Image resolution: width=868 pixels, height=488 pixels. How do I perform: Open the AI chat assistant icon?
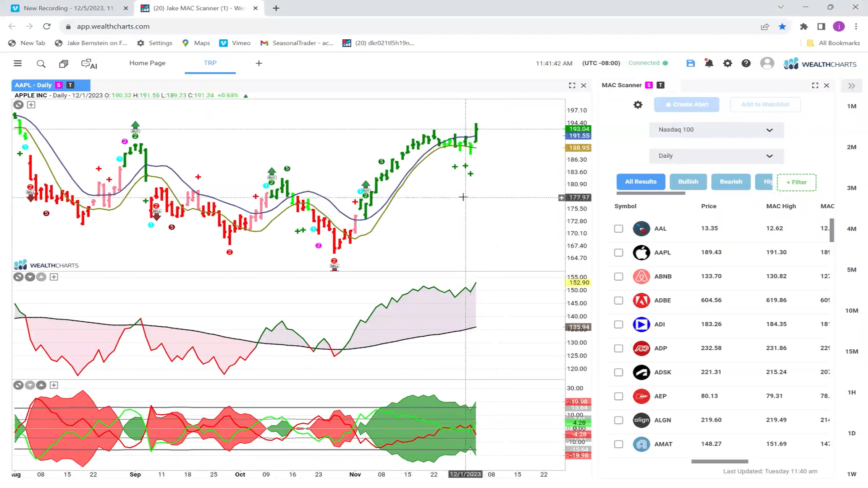pos(89,64)
